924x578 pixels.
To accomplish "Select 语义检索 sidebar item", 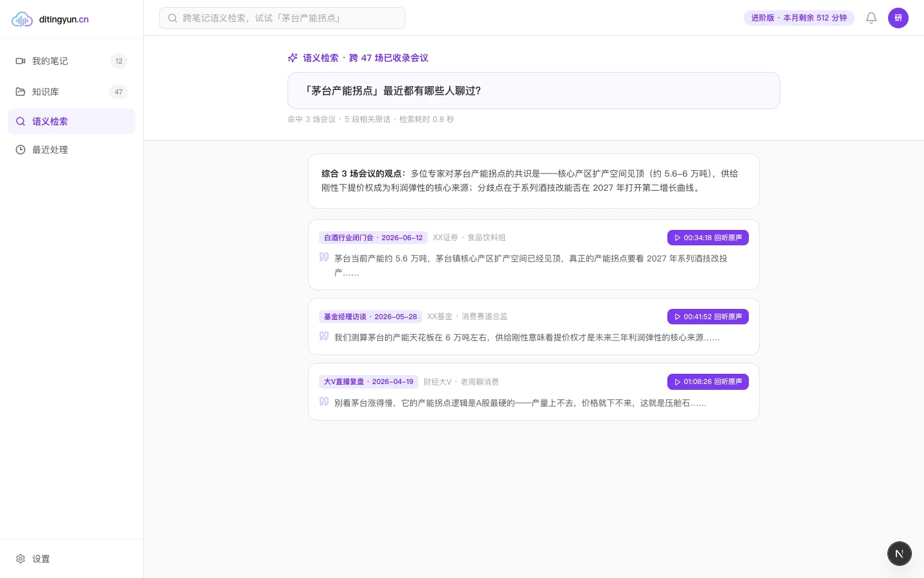I will (x=71, y=121).
